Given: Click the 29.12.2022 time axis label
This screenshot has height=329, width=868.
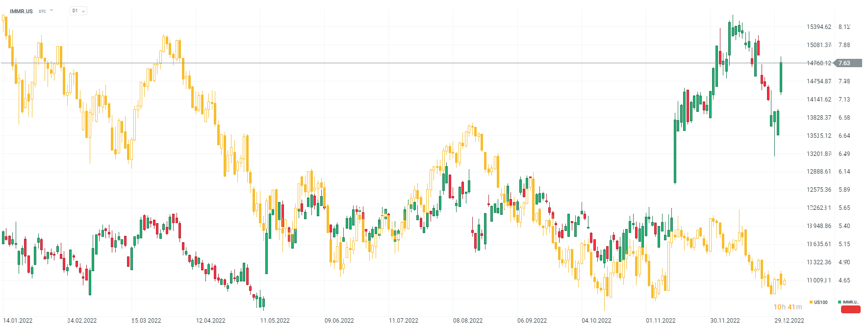Looking at the screenshot, I should pos(789,321).
